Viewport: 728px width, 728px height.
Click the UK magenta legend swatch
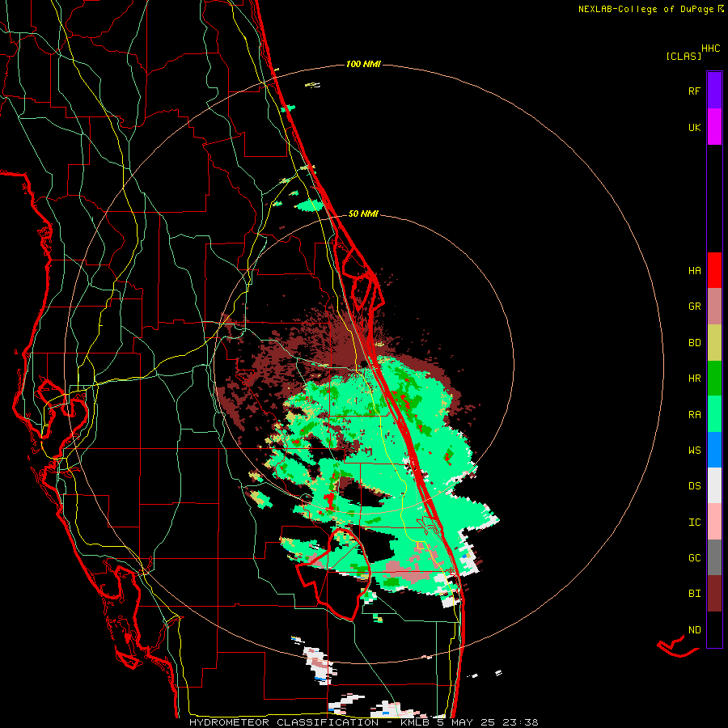click(x=714, y=127)
